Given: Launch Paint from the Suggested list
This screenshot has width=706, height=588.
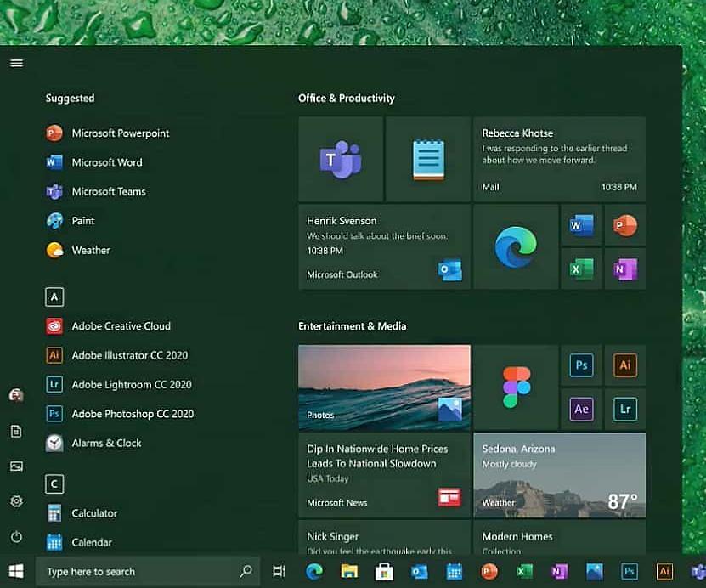Looking at the screenshot, I should pyautogui.click(x=70, y=221).
